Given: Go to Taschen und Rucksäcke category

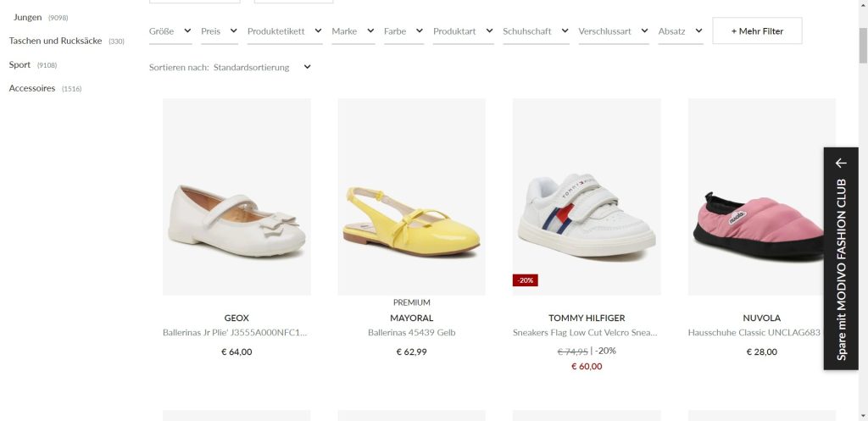Looking at the screenshot, I should [58, 41].
